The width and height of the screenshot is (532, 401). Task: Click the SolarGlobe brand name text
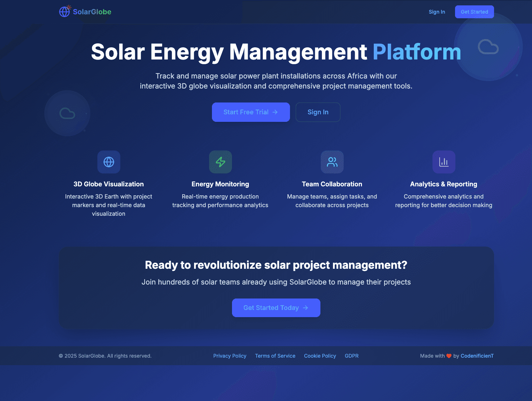(92, 12)
